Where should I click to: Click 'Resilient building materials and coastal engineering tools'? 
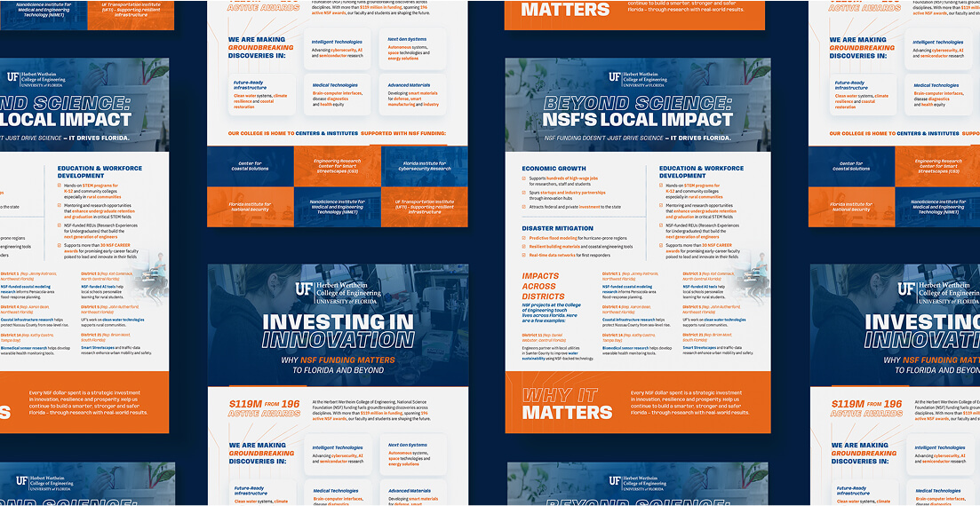tap(580, 247)
